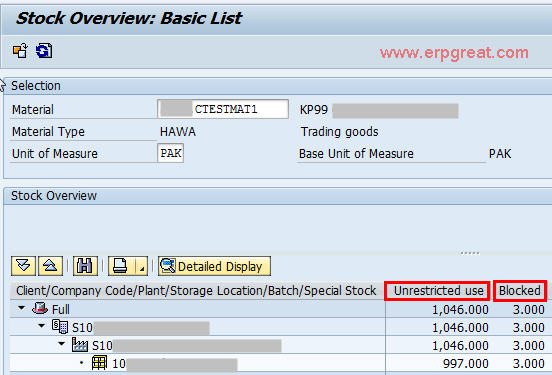Click the Print icon in list toolbar
Viewport: 552px width, 375px height.
[121, 266]
